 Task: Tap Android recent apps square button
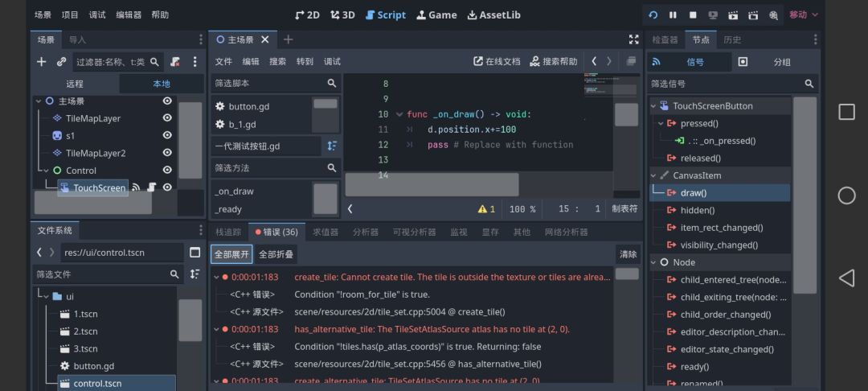click(846, 112)
